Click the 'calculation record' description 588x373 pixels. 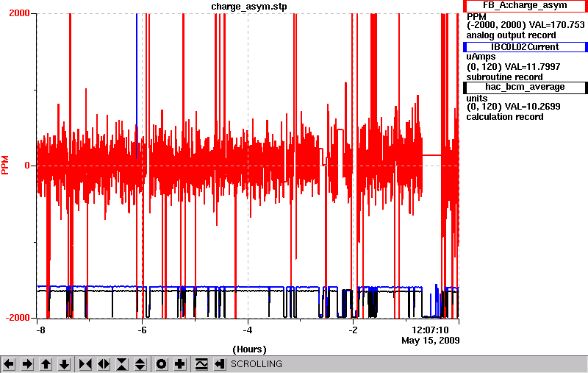[x=505, y=117]
